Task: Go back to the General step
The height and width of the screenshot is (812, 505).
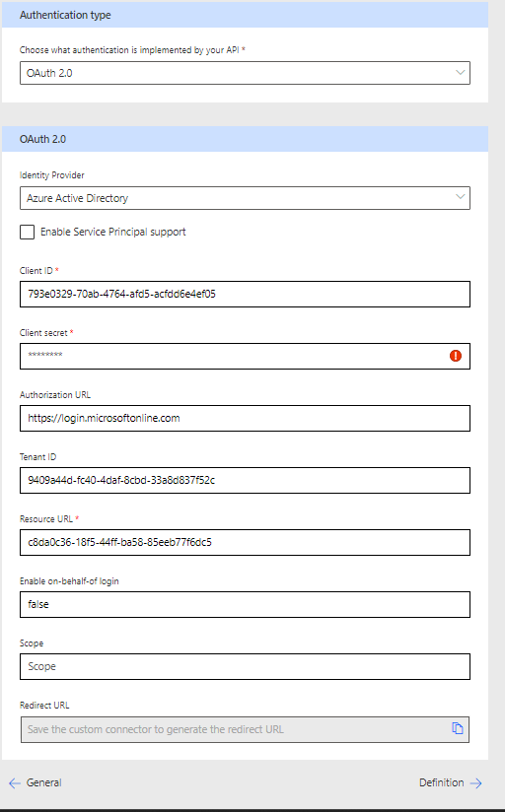Action: click(x=43, y=782)
